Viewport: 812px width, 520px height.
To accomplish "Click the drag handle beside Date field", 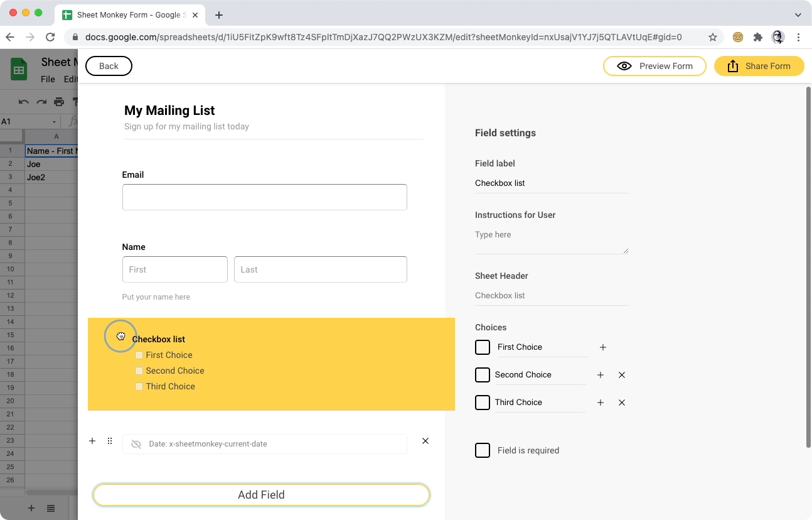I will point(110,441).
